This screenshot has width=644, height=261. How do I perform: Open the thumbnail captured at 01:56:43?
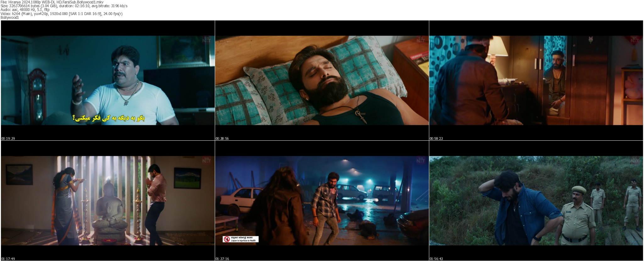pyautogui.click(x=536, y=201)
